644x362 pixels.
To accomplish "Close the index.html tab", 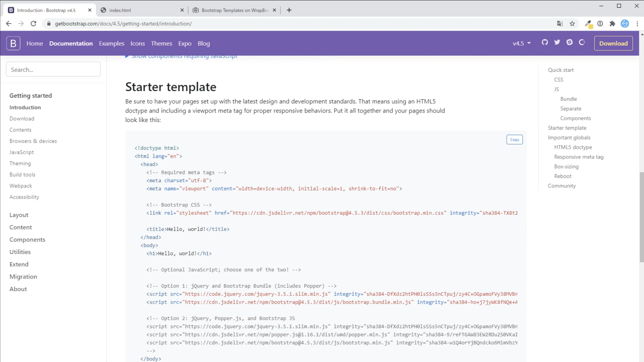I will click(182, 10).
